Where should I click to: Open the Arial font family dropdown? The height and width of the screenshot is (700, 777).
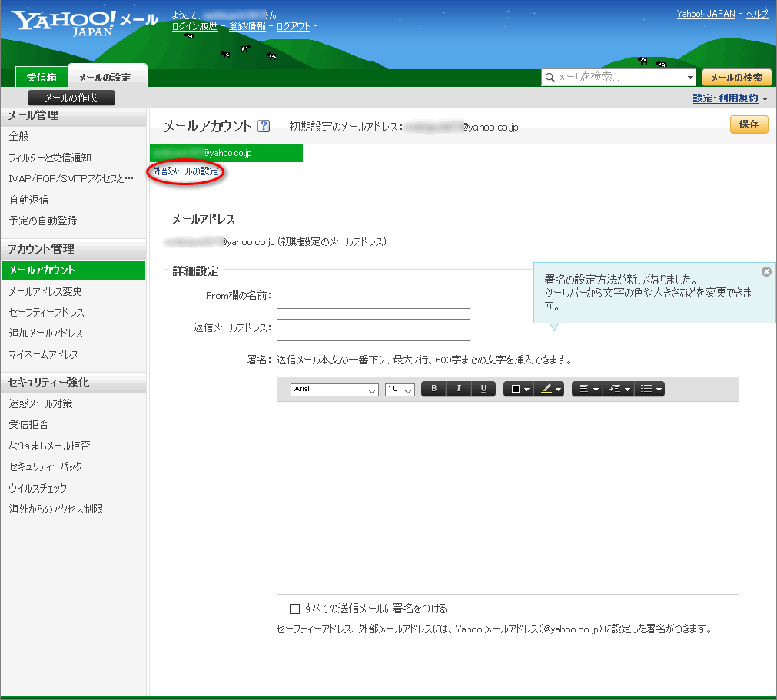334,390
